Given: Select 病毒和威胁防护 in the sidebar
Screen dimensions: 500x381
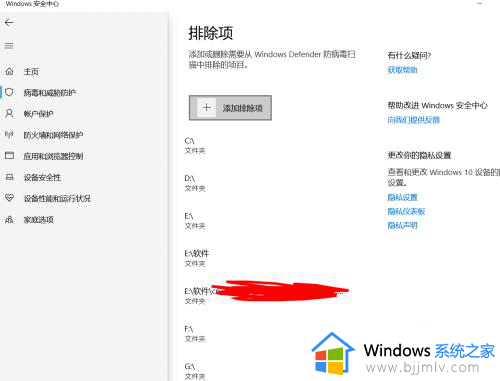Looking at the screenshot, I should (x=49, y=93).
